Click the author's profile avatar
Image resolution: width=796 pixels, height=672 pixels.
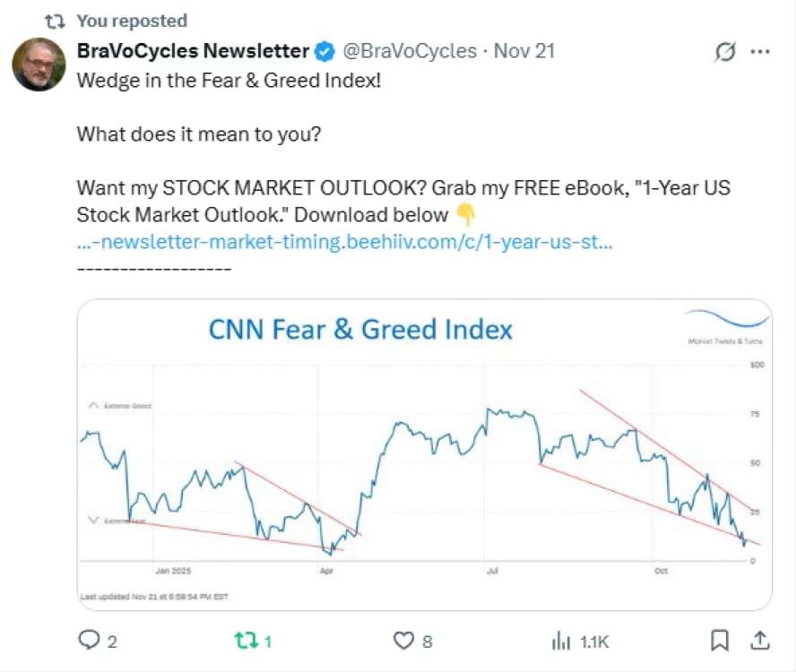[x=39, y=65]
